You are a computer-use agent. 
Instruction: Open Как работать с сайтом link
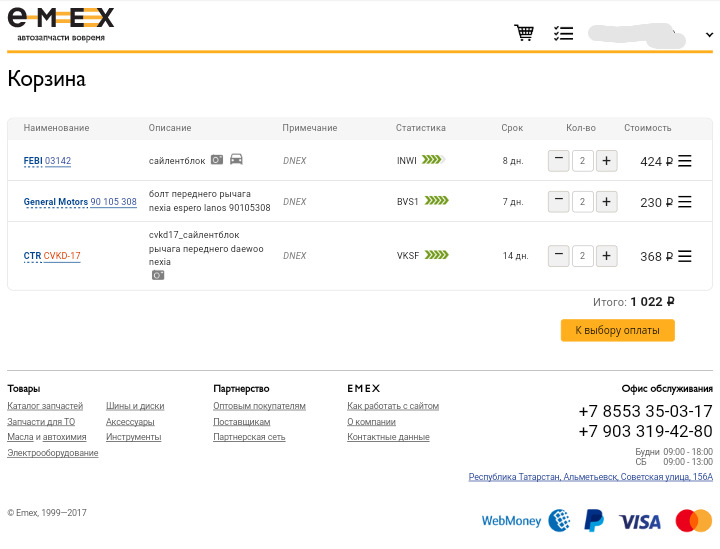393,406
